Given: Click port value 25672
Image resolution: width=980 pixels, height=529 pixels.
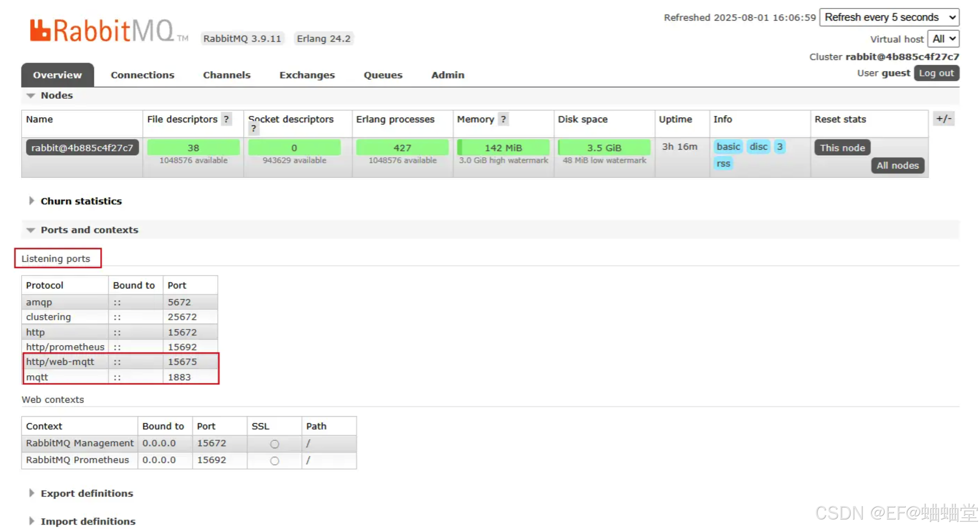Looking at the screenshot, I should 182,317.
